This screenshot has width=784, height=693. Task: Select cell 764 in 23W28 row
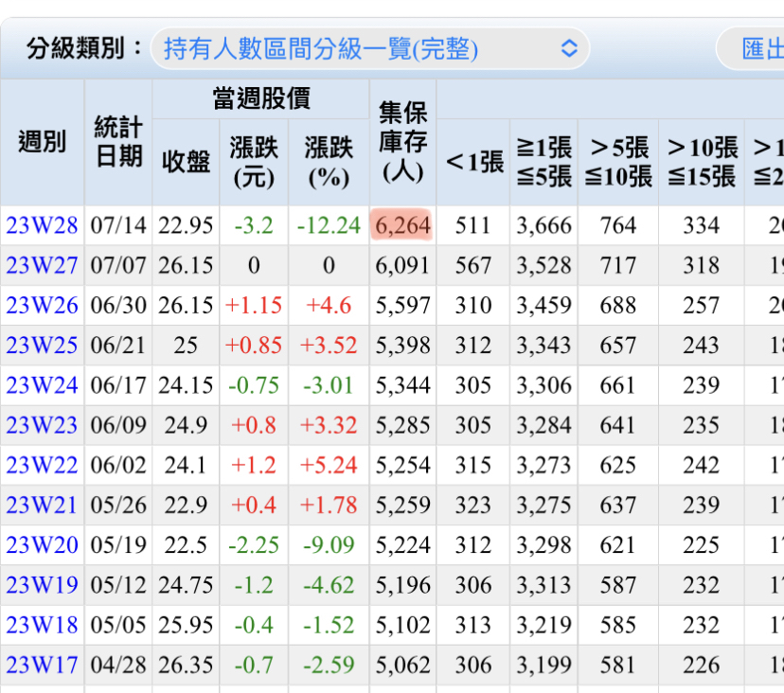point(618,225)
